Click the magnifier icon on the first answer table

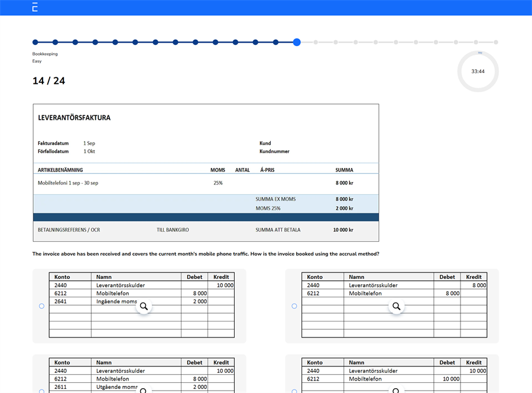(x=144, y=306)
